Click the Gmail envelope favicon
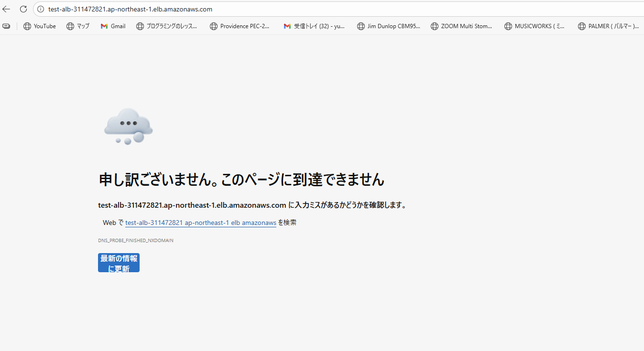This screenshot has height=351, width=644. [x=104, y=26]
